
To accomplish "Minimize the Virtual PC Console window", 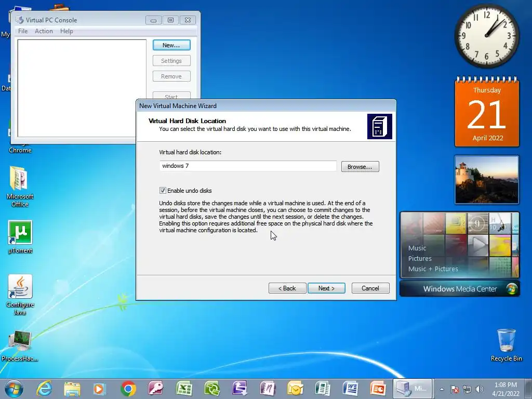I will (153, 20).
